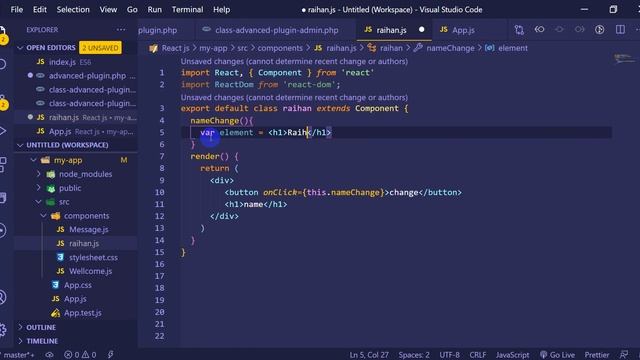Click Unsaved changes codelens above line 1
The height and width of the screenshot is (360, 640).
pyautogui.click(x=294, y=61)
